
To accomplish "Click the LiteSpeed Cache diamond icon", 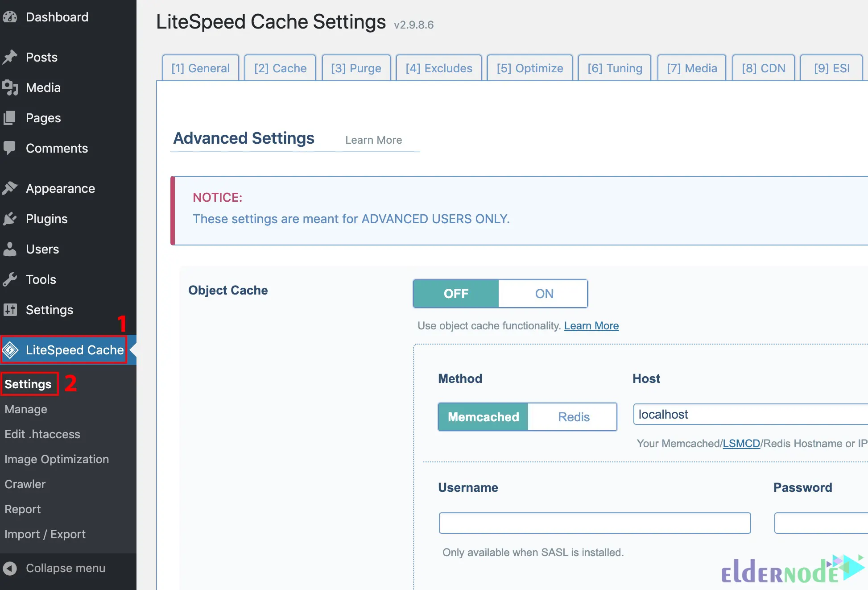I will coord(10,350).
